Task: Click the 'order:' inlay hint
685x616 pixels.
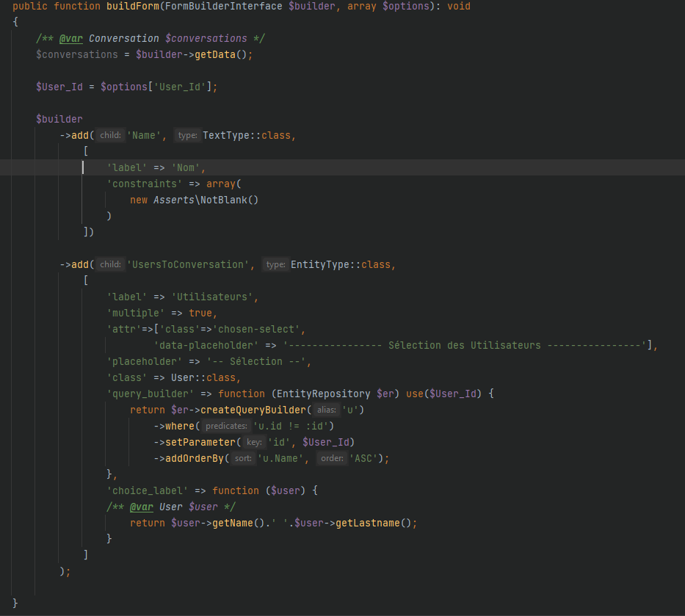Action: (x=332, y=459)
